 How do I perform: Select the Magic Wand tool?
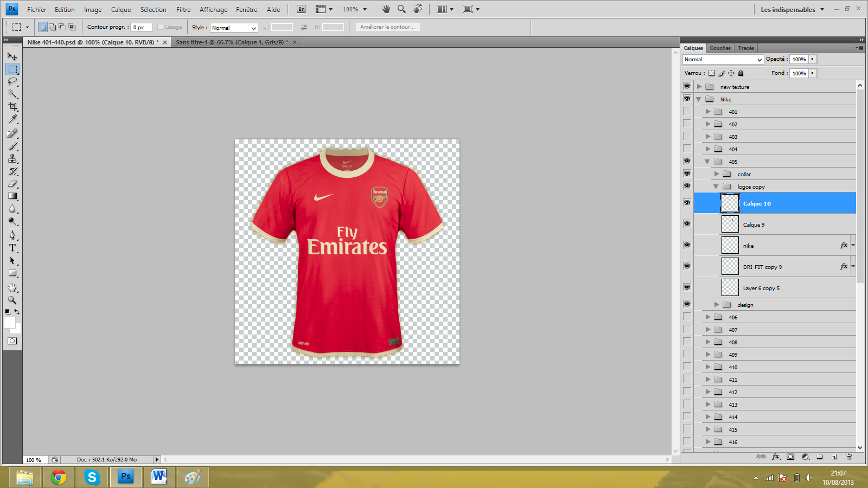(12, 94)
